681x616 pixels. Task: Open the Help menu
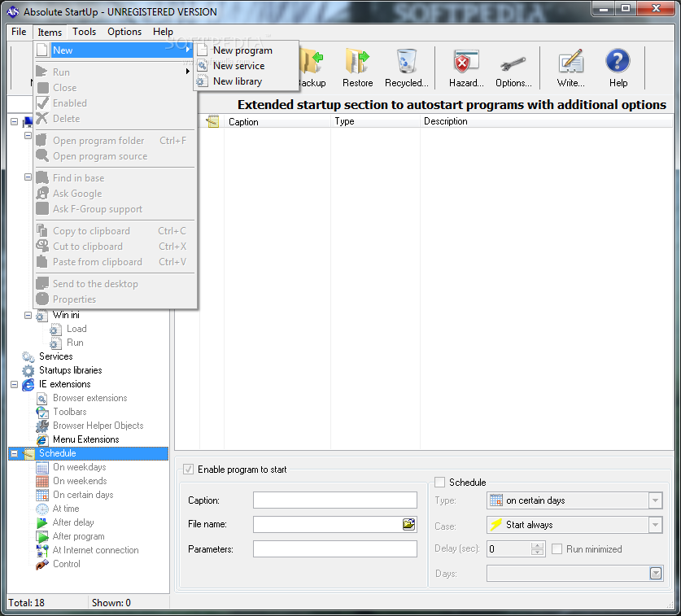(x=163, y=32)
